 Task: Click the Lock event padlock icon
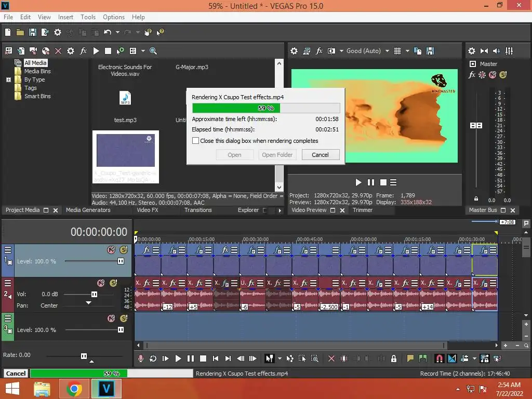click(394, 358)
